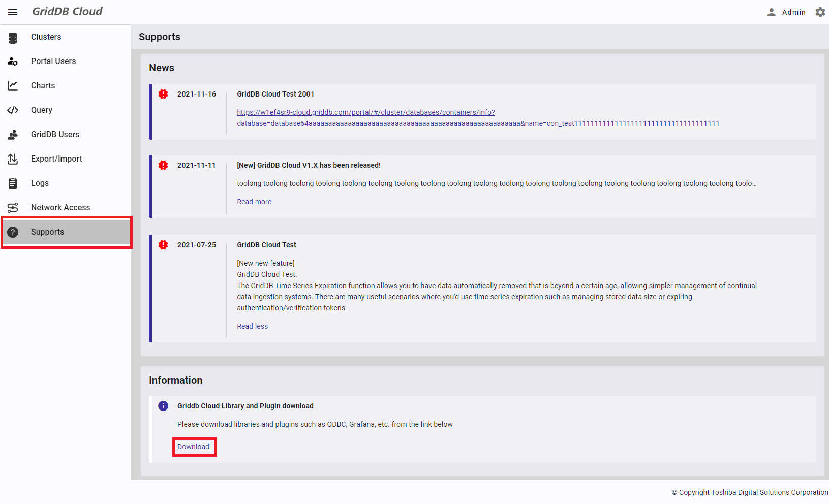The width and height of the screenshot is (829, 504).
Task: Click the truncated 'toolong toolong' news text
Action: click(497, 183)
